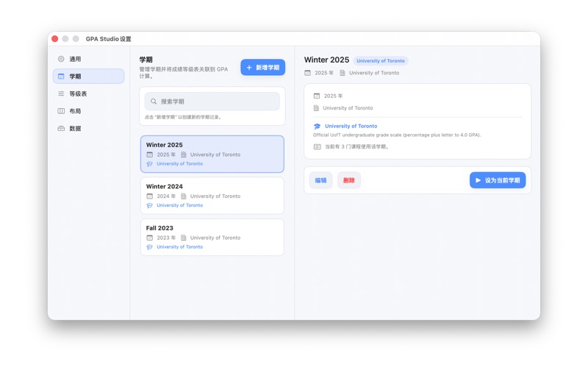Click calendar icon in Fall 2023 card
The height and width of the screenshot is (368, 588).
tap(150, 238)
